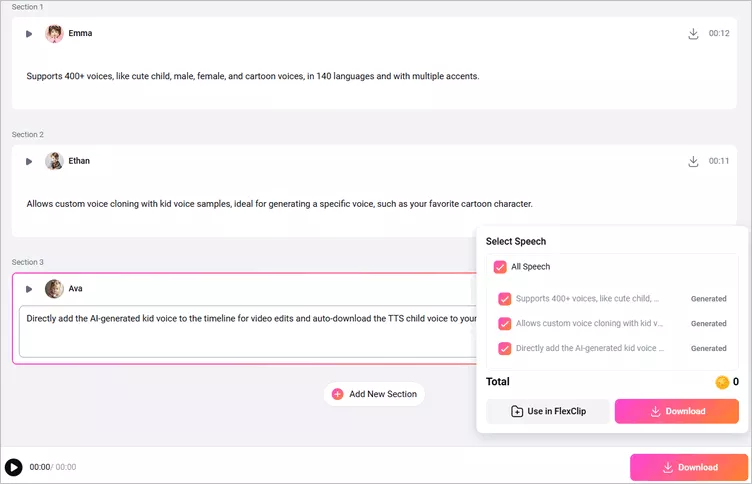Toggle the All Speech checkbox
Viewport: 752px width, 484px height.
pyautogui.click(x=500, y=267)
